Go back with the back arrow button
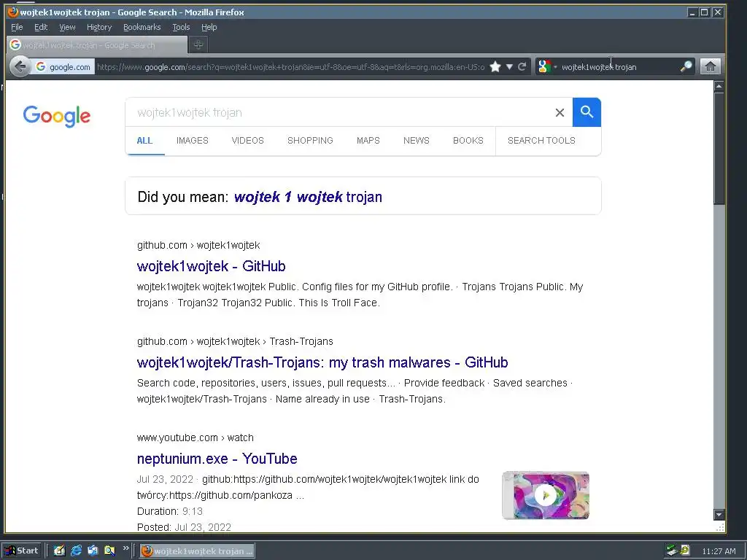This screenshot has width=747, height=560. [x=20, y=66]
